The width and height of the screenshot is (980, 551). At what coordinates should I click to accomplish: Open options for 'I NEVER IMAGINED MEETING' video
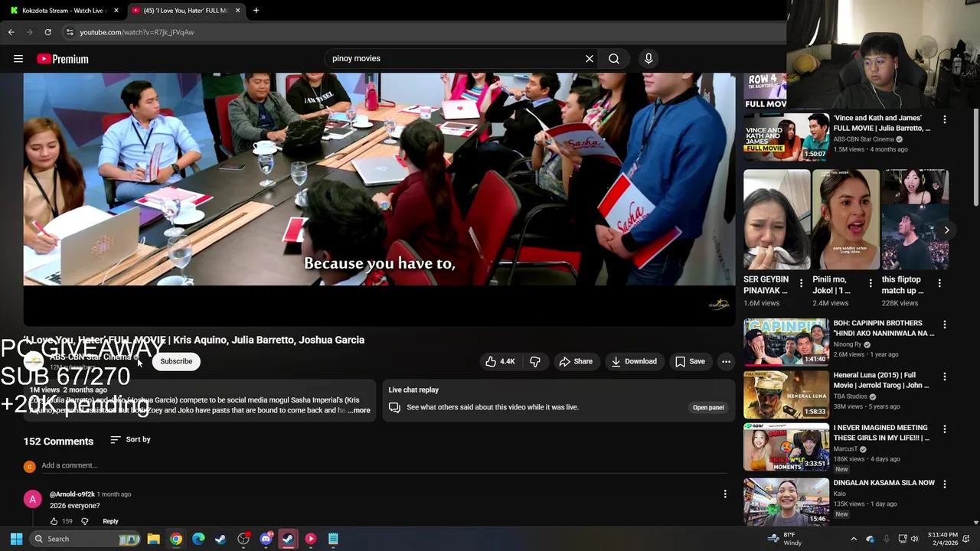[x=945, y=429]
